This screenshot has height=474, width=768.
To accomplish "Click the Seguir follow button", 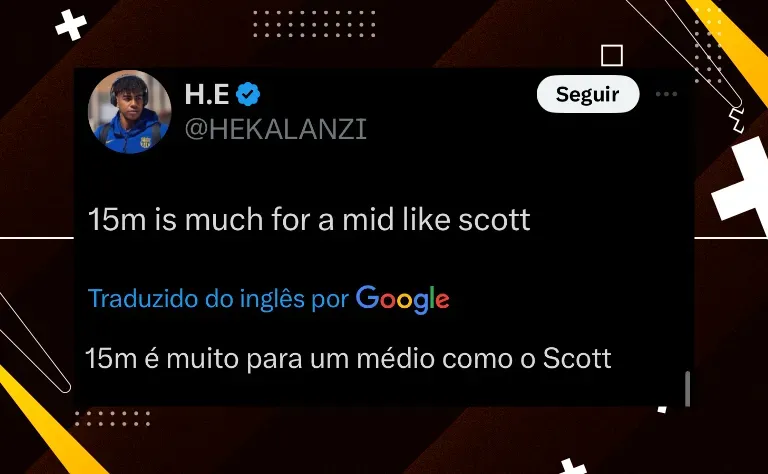I will [588, 94].
